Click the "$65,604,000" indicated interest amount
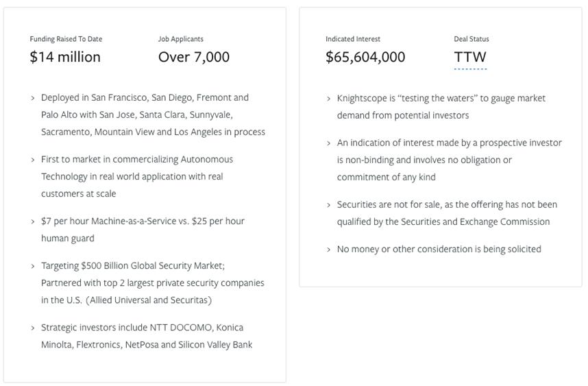 click(x=365, y=57)
